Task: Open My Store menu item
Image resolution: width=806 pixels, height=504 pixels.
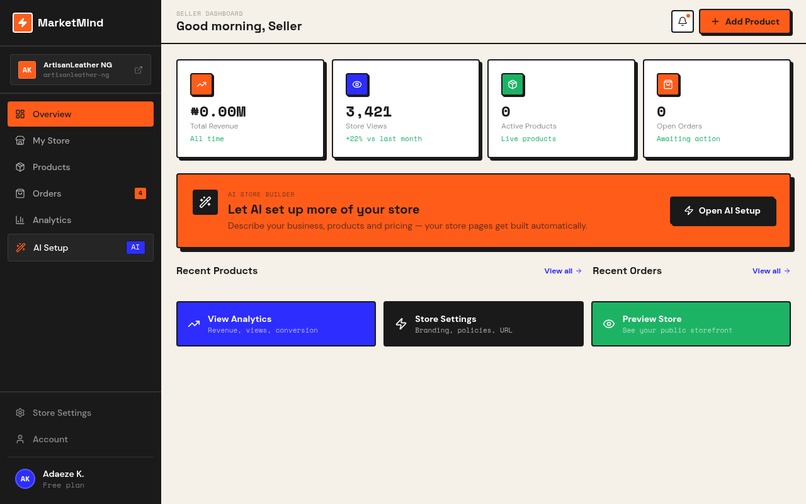Action: coord(81,140)
